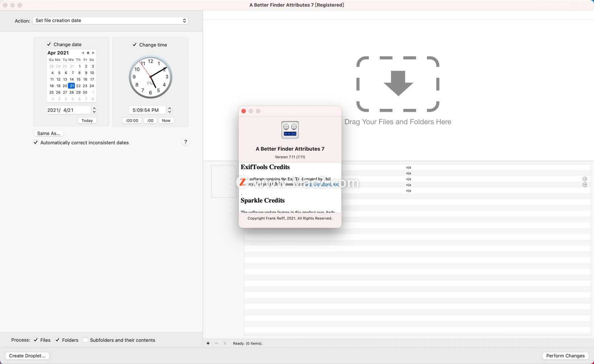Click the lower circled arrow icon in list
The height and width of the screenshot is (364, 594).
[x=585, y=185]
